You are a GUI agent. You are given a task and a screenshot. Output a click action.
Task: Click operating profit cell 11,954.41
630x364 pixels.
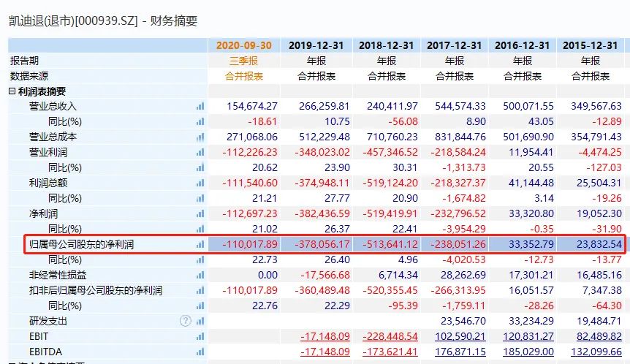coord(531,152)
